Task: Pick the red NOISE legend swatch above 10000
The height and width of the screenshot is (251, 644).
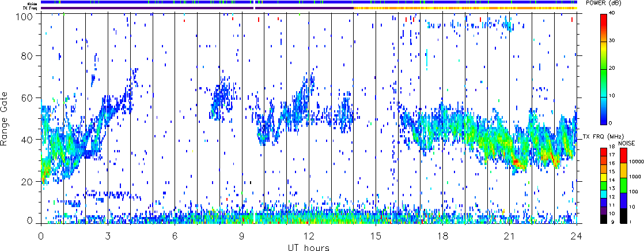Action: coord(623,156)
